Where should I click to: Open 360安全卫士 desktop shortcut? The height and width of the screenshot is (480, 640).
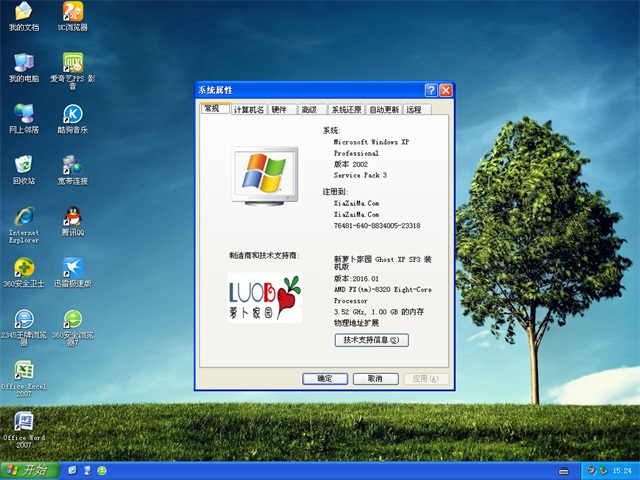[x=23, y=268]
